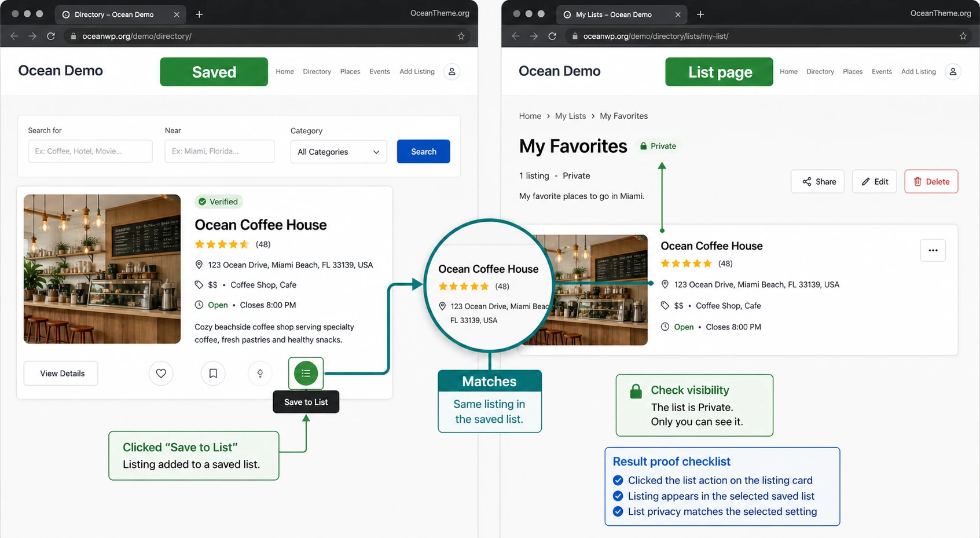Click the star rating on the My Favorites listing
The width and height of the screenshot is (980, 538).
pos(686,263)
